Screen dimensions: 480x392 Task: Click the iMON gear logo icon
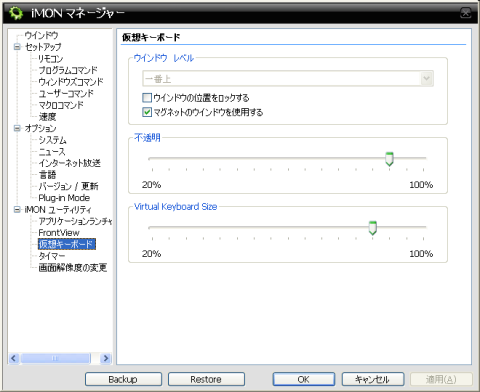pyautogui.click(x=16, y=13)
